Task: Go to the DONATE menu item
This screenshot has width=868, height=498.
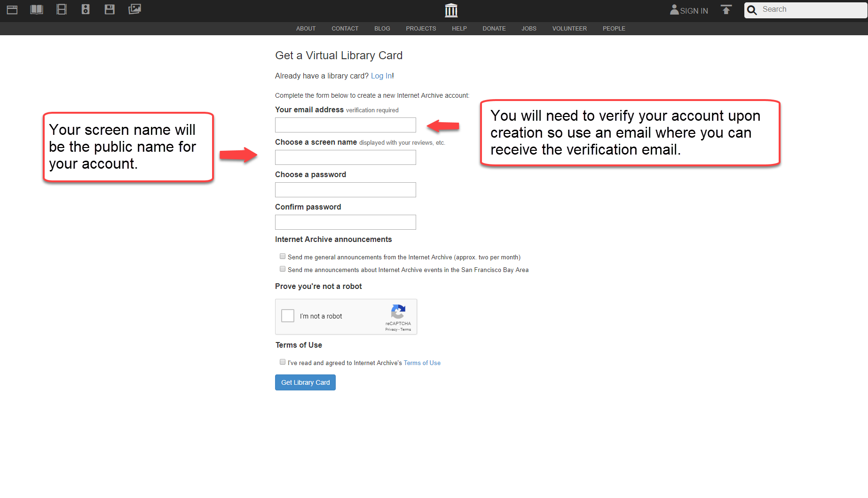Action: pos(494,29)
